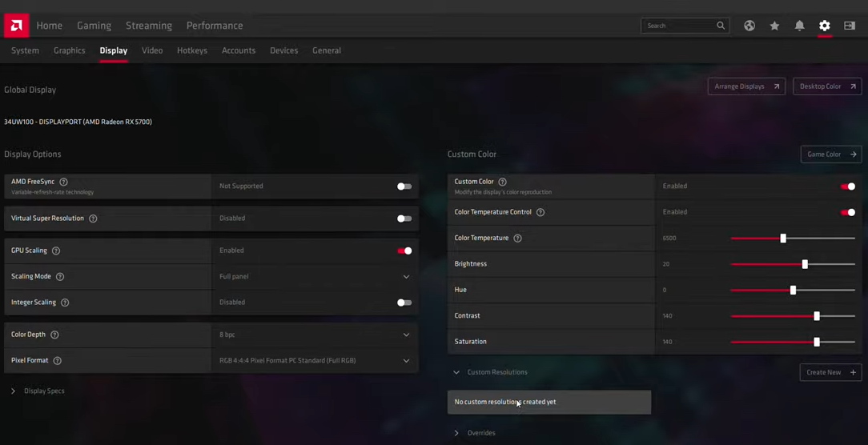This screenshot has width=868, height=445.
Task: Select the Display settings tab
Action: click(114, 50)
